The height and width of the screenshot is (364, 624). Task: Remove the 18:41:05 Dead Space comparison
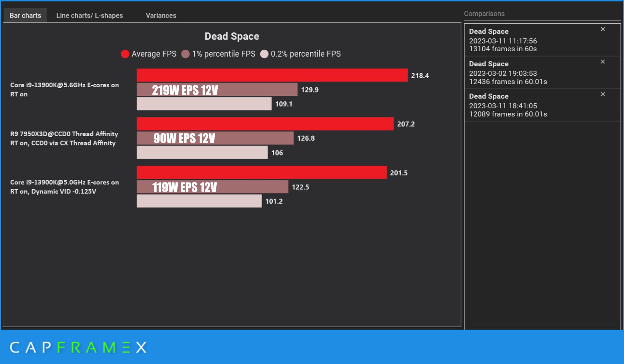point(603,94)
